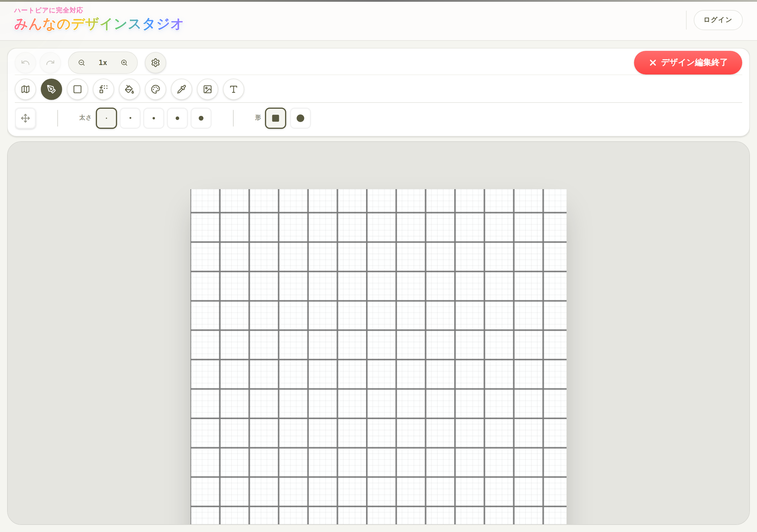Screen dimensions: 757x532
Task: Click the ログイン button
Action: click(718, 20)
